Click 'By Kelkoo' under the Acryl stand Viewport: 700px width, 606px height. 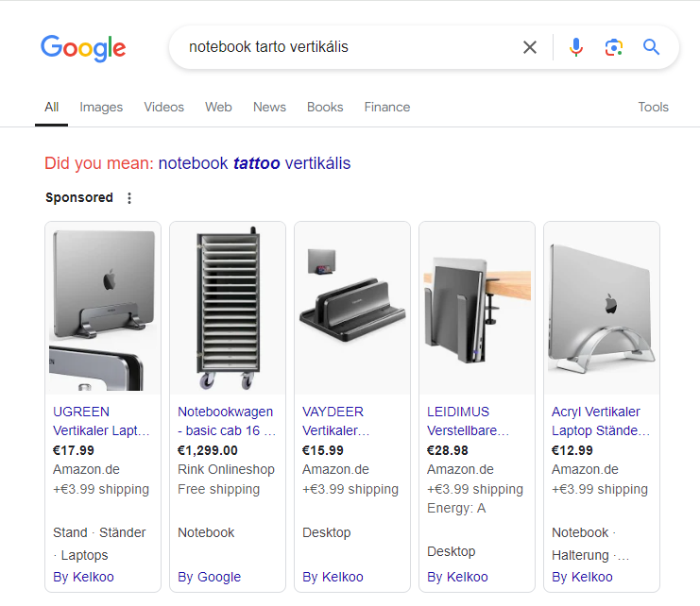[x=582, y=577]
